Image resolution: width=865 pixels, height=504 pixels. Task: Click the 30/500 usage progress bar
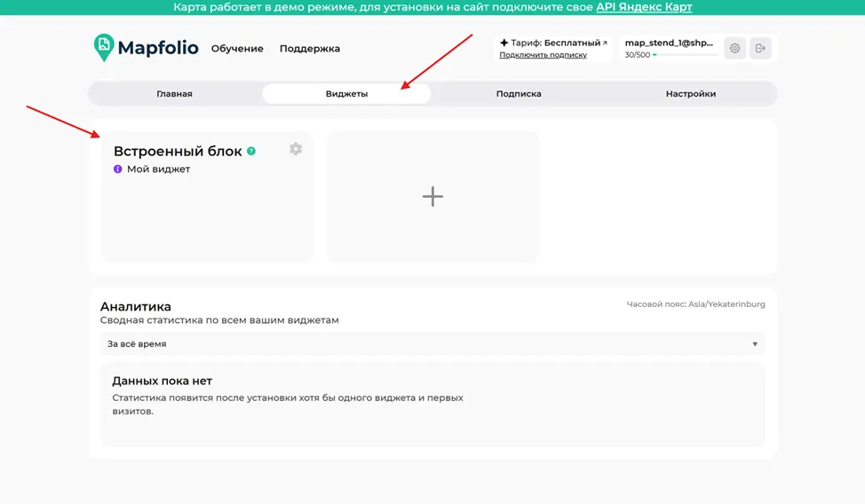point(685,55)
